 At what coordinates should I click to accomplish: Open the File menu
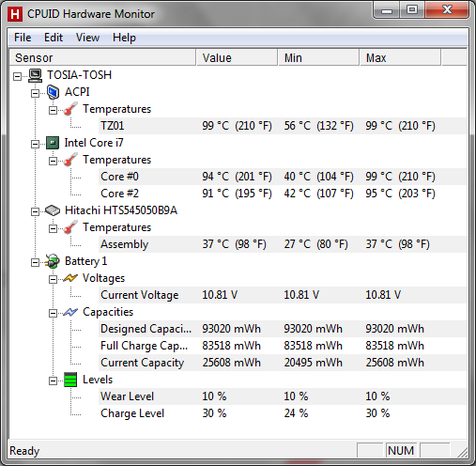[23, 38]
